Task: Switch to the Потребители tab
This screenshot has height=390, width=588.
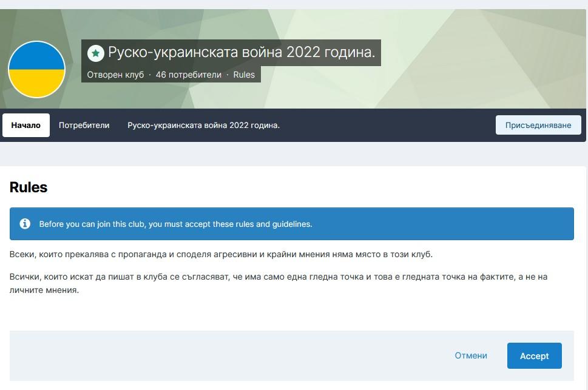Action: [84, 126]
